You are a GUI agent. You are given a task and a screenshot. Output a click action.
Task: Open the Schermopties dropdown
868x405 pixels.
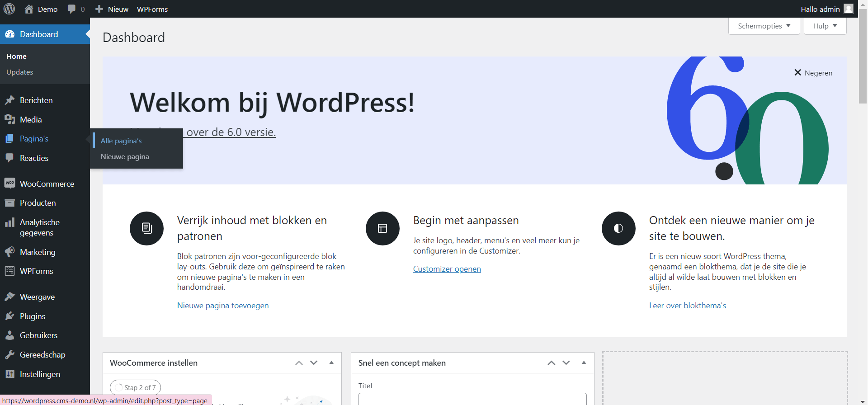764,26
